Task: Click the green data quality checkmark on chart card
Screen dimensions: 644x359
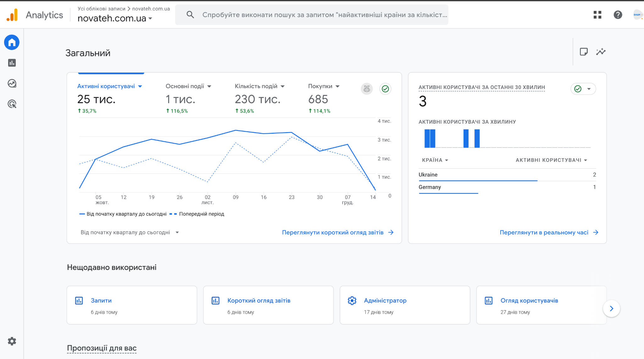Action: click(x=385, y=89)
